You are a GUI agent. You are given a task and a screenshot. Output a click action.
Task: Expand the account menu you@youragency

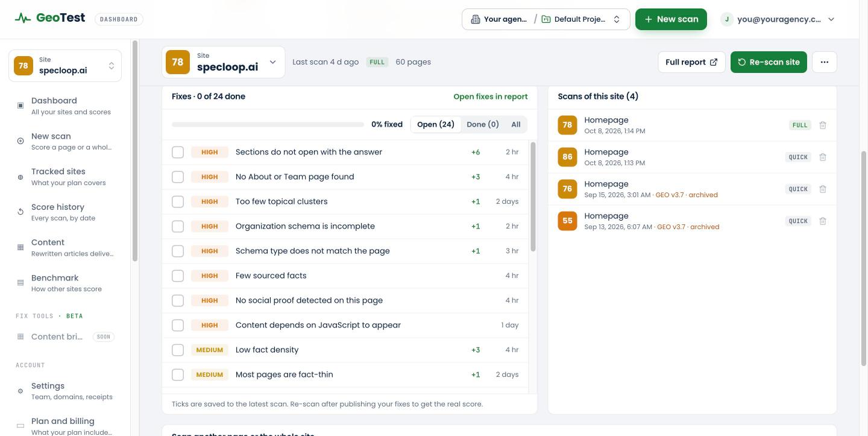point(778,19)
